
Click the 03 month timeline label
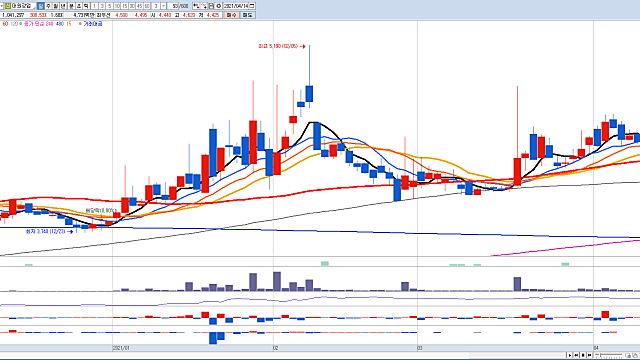coord(420,348)
